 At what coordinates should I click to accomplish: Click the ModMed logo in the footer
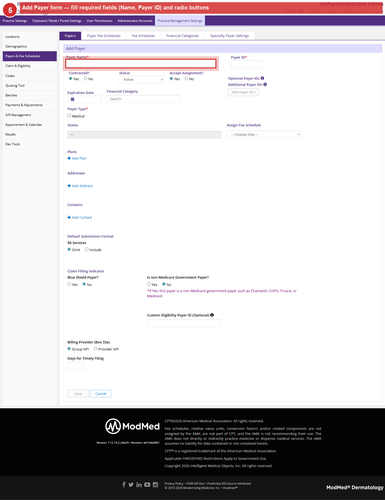132,426
